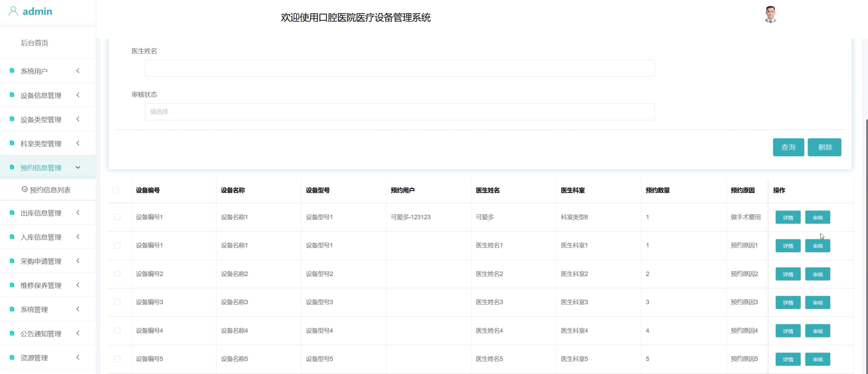Go to 后台首页
The height and width of the screenshot is (374, 868).
[34, 43]
